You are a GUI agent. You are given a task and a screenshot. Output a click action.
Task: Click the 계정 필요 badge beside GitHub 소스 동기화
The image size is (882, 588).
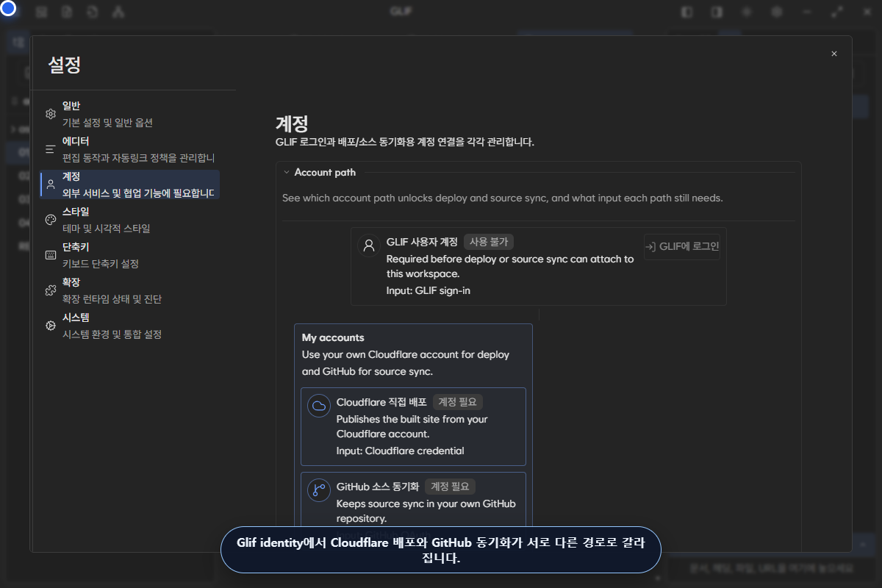coord(450,486)
